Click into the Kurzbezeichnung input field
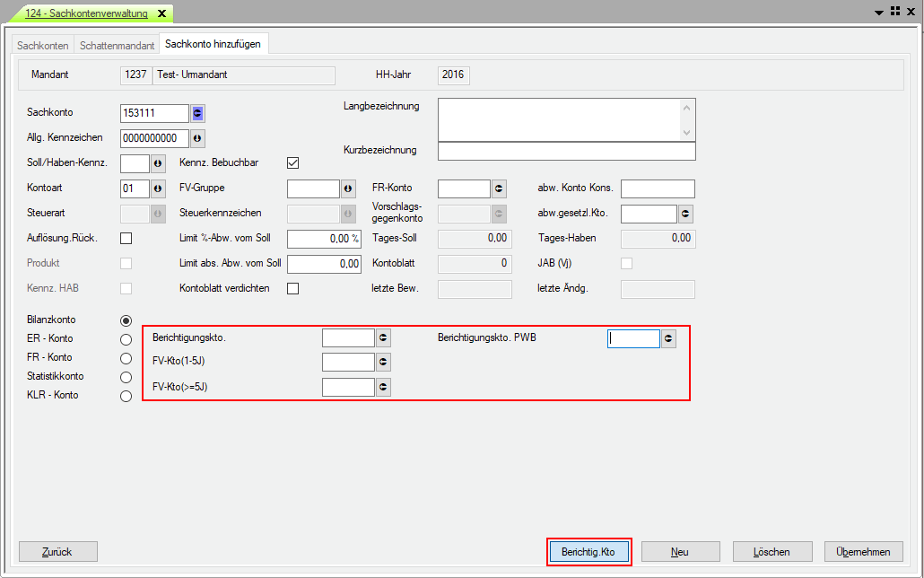924x578 pixels. [x=566, y=152]
